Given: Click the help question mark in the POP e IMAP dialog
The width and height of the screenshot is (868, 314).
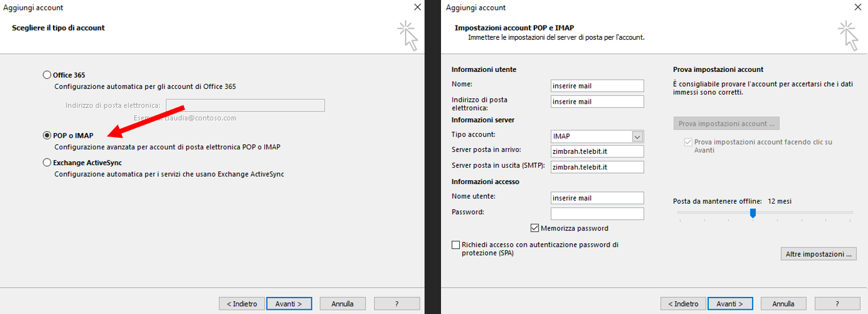Looking at the screenshot, I should point(838,304).
